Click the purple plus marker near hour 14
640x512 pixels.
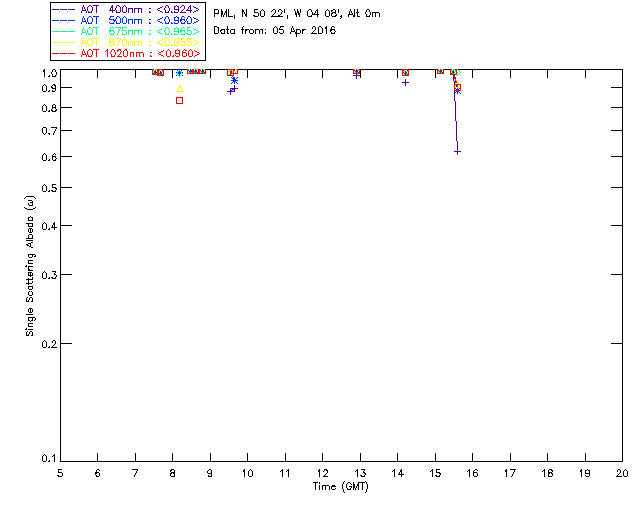click(405, 82)
